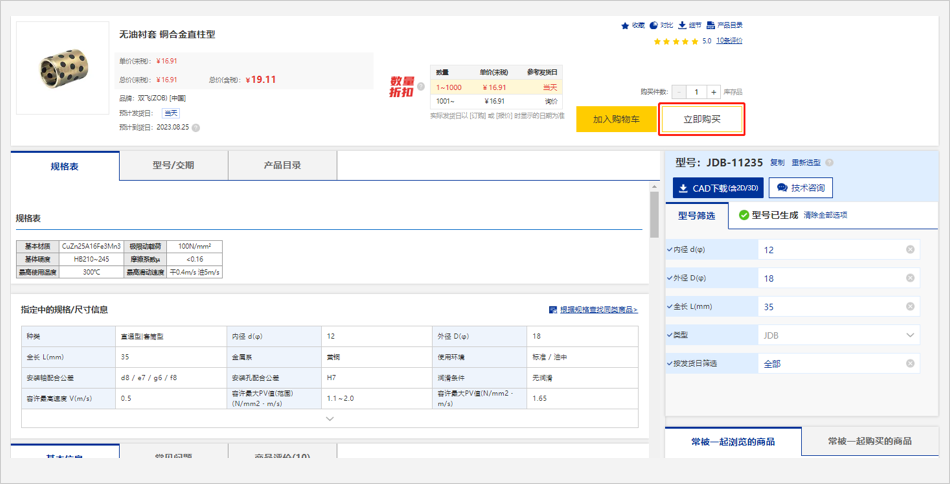Increase purchase quantity with plus button
The width and height of the screenshot is (950, 484).
tap(713, 92)
